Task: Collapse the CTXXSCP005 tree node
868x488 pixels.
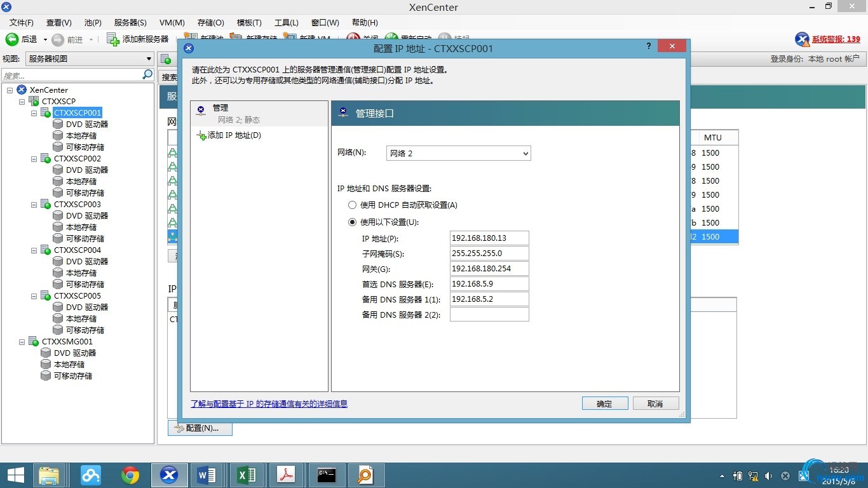Action: (x=34, y=296)
